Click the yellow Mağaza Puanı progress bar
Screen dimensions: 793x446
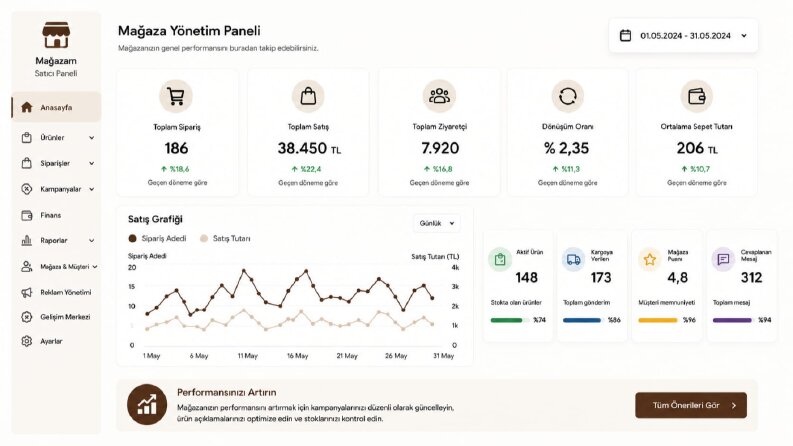[x=658, y=320]
